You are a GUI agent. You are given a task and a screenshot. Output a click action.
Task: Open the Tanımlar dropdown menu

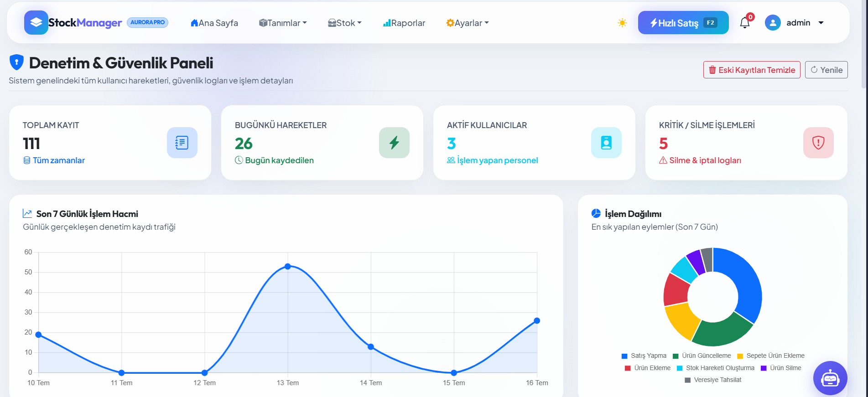tap(283, 23)
